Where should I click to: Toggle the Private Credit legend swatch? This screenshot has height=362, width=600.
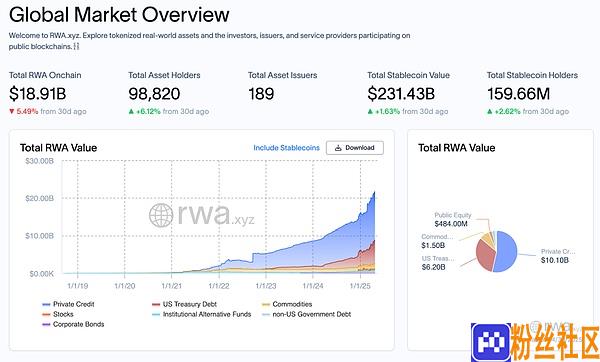(46, 305)
